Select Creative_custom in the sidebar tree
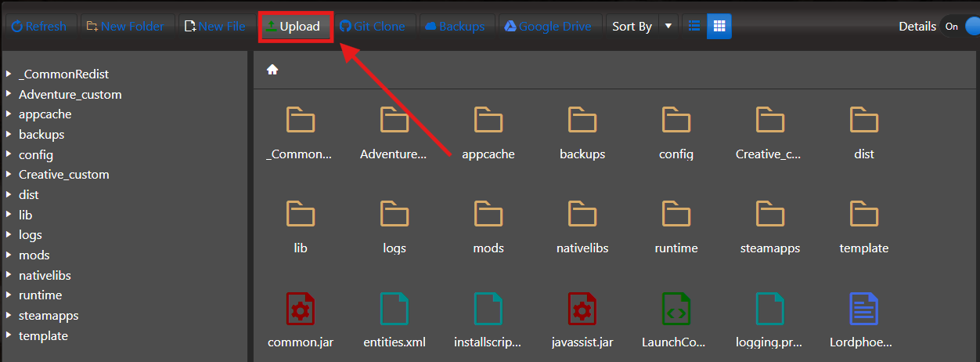Viewport: 980px width, 362px height. pos(64,174)
